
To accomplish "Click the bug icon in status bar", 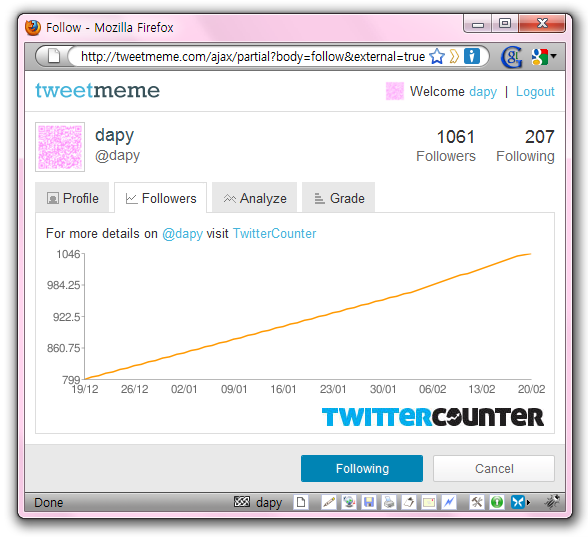I will coord(552,501).
